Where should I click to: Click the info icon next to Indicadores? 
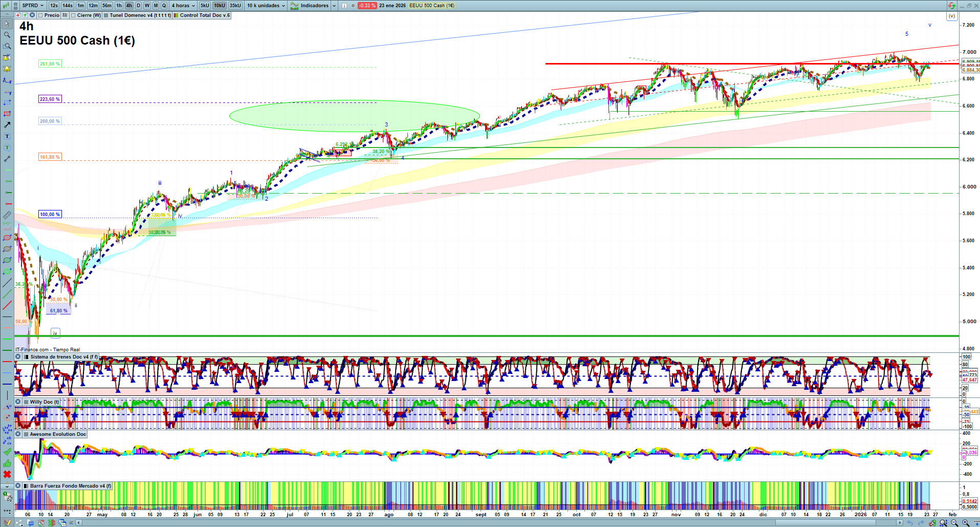(344, 6)
